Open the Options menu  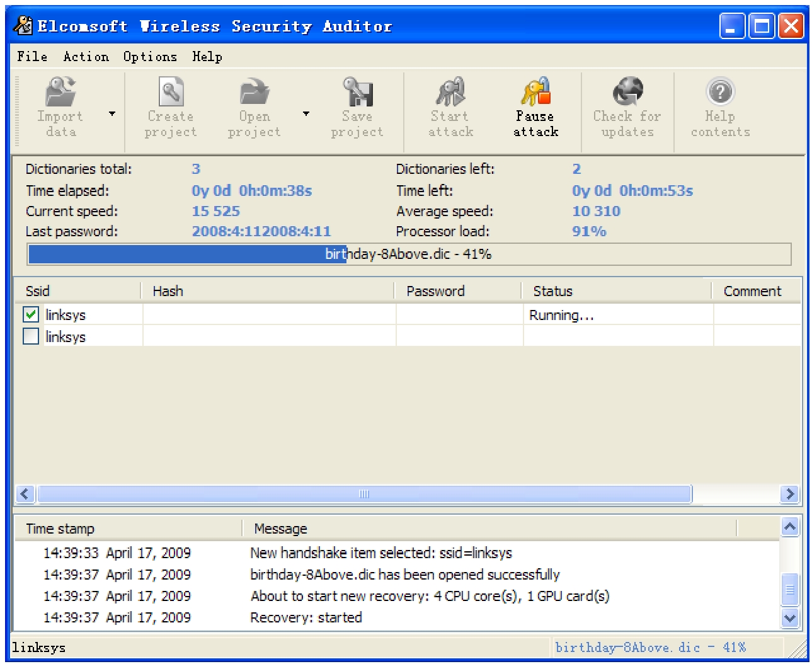150,57
